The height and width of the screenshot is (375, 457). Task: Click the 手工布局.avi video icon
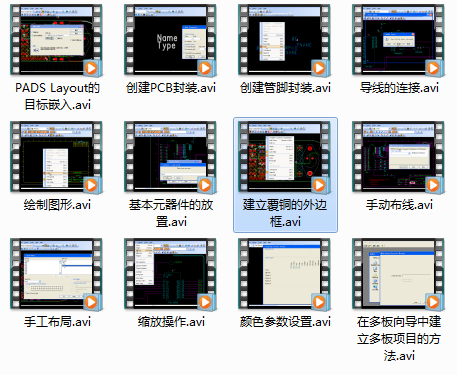pyautogui.click(x=56, y=274)
